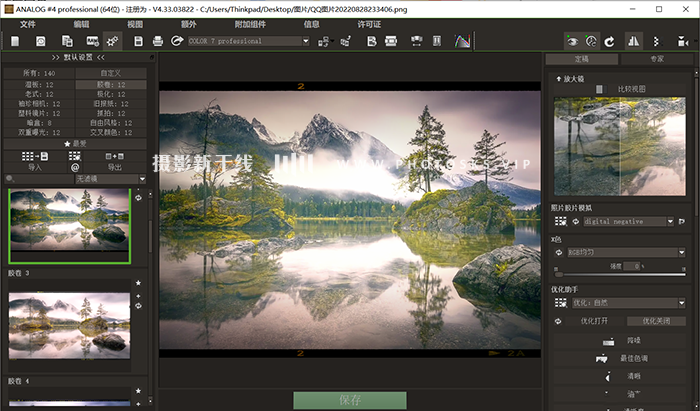Toggle the real-time eye preview icon
This screenshot has width=700, height=411.
click(572, 42)
